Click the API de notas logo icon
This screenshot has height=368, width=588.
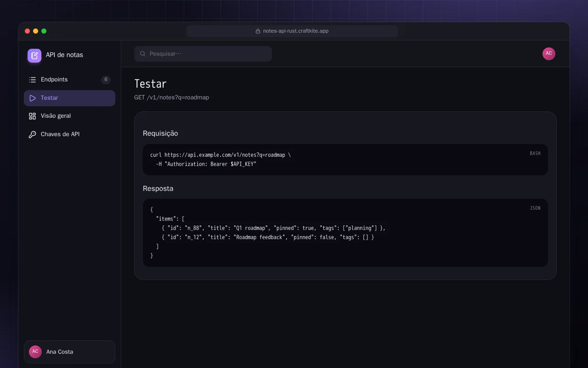[x=34, y=56]
